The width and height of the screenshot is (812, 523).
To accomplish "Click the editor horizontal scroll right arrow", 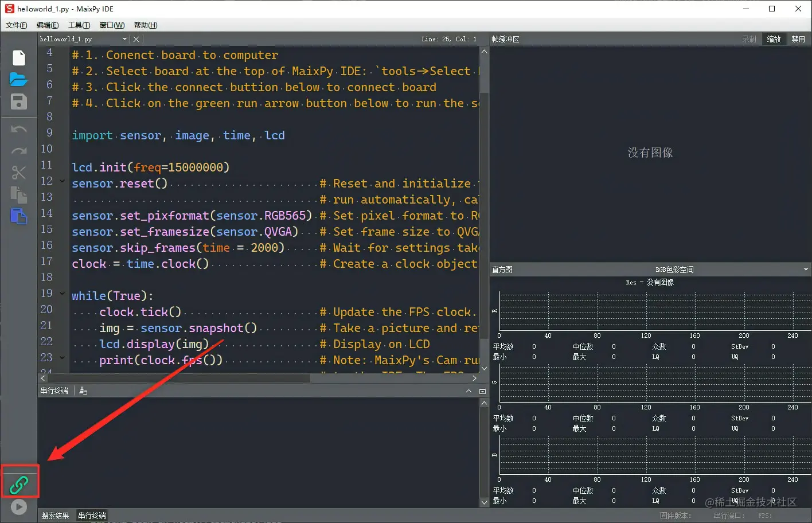I will coord(474,378).
